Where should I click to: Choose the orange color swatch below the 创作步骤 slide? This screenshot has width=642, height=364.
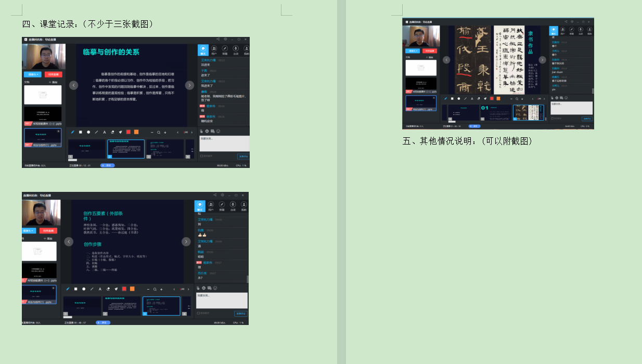click(132, 289)
